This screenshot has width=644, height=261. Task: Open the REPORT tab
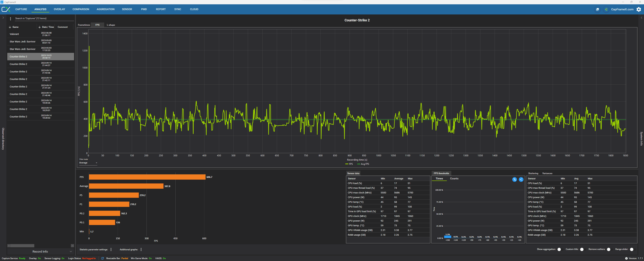click(x=161, y=9)
